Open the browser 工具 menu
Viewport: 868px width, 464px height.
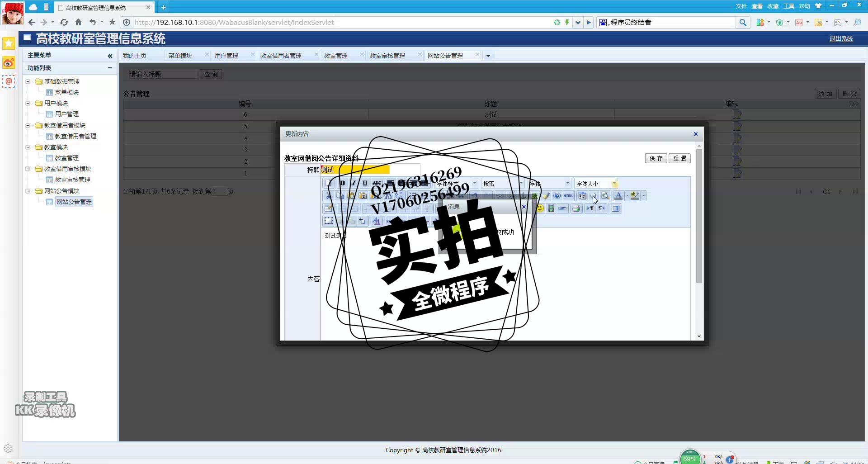coord(788,6)
